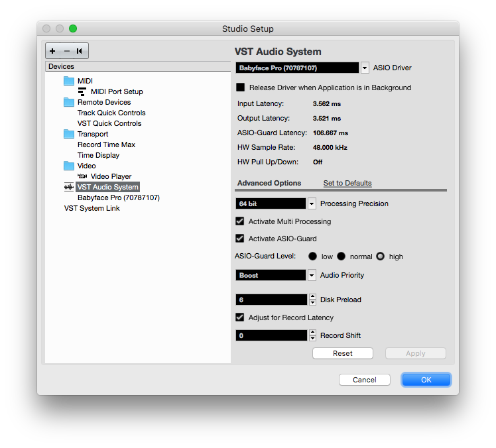Select MIDI Port Setup in Devices list
Viewport: 496px width, 448px height.
coord(117,91)
